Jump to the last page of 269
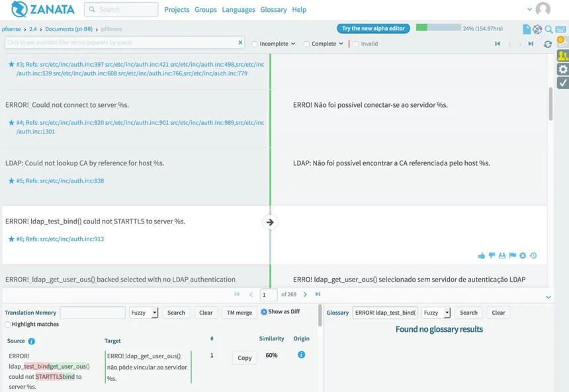 [318, 294]
